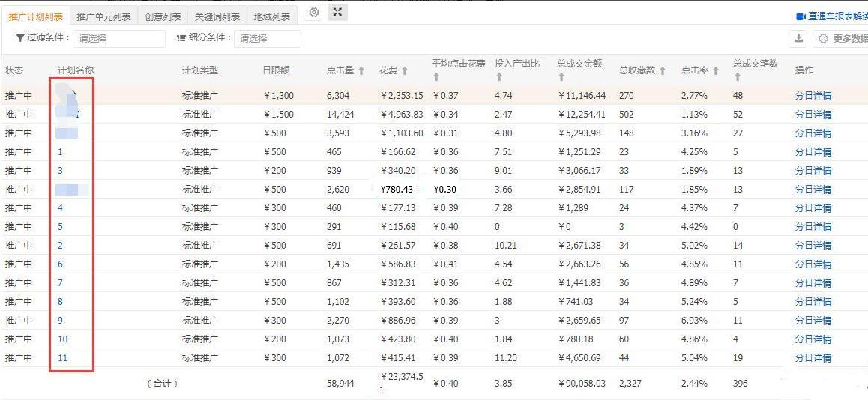Switch to 地域列表 tab
Screen dimensions: 868x400
[x=272, y=16]
